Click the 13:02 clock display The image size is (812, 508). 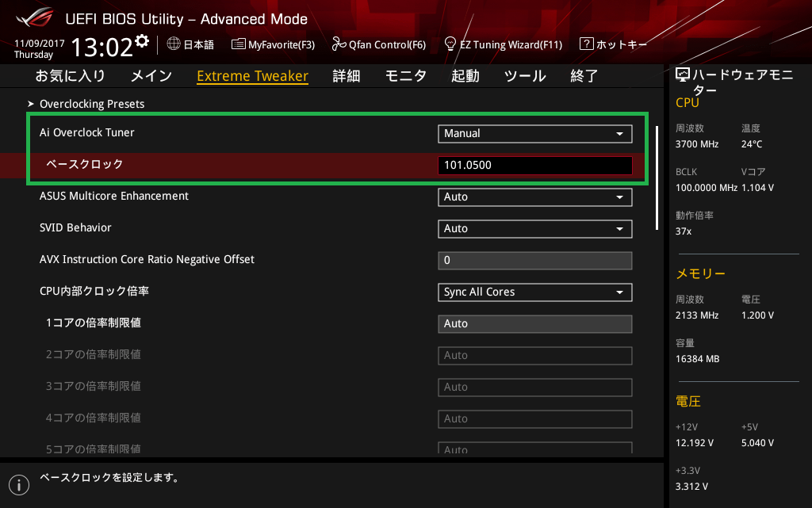pos(102,47)
